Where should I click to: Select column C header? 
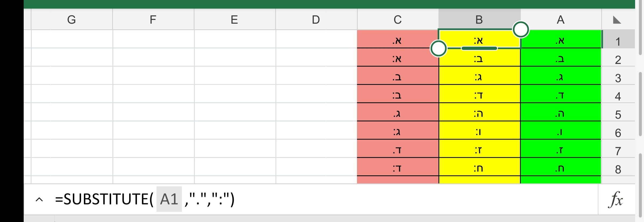(397, 19)
